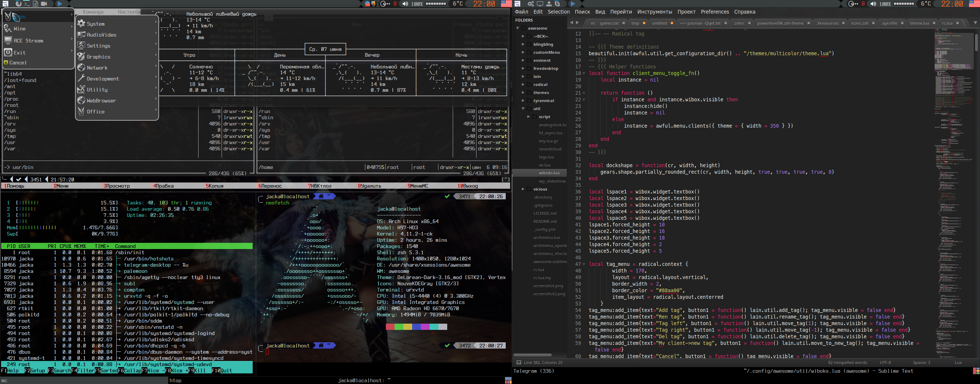Expand the vicious folder
Image resolution: width=980 pixels, height=384 pixels.
pyautogui.click(x=523, y=189)
